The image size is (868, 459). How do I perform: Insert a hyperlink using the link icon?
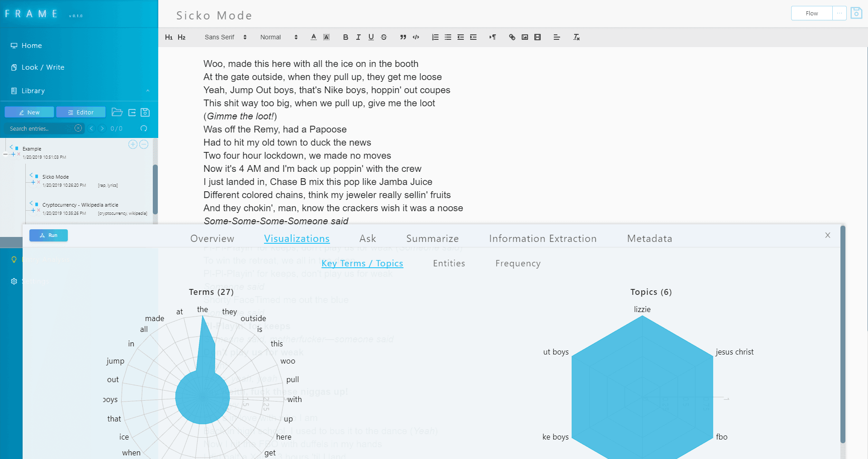pos(512,37)
